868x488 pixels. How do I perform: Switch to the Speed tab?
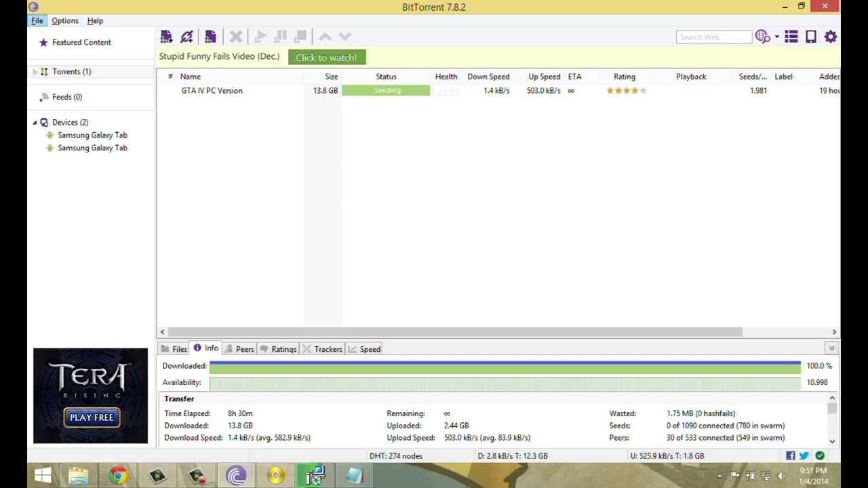(364, 349)
